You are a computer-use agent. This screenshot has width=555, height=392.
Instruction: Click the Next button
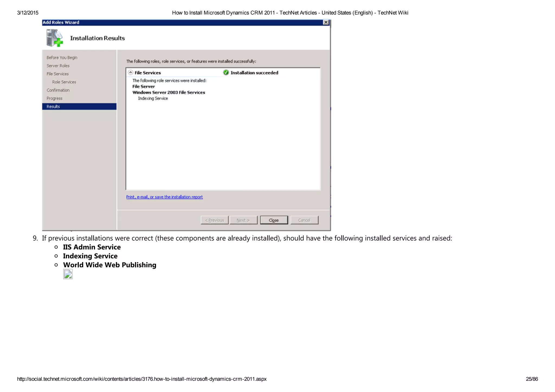point(243,220)
